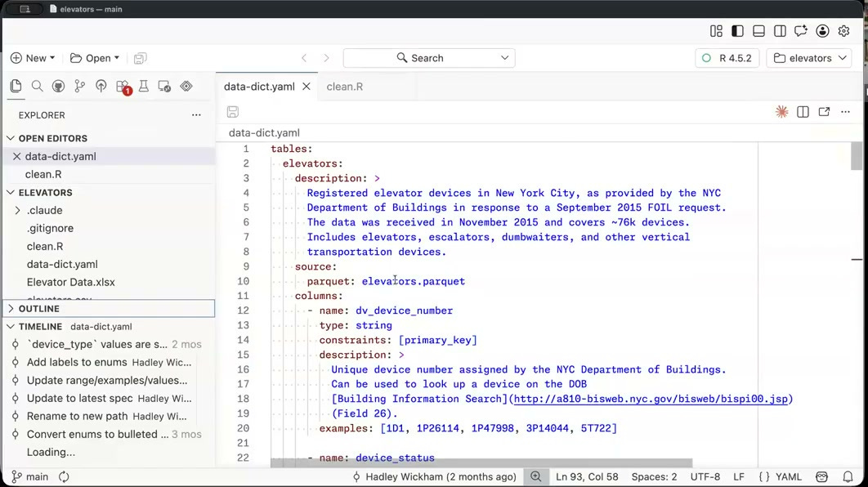
Task: Open the New file dropdown
Action: click(33, 58)
